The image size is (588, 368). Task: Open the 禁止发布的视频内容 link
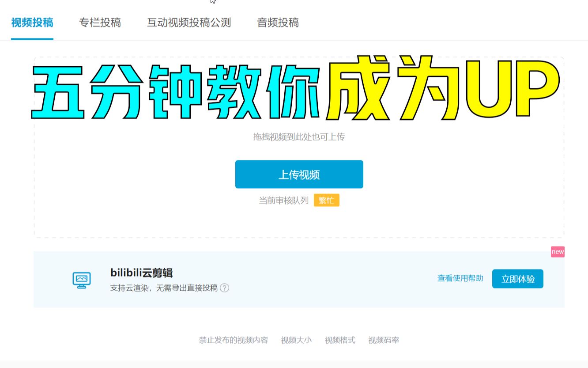pyautogui.click(x=233, y=340)
